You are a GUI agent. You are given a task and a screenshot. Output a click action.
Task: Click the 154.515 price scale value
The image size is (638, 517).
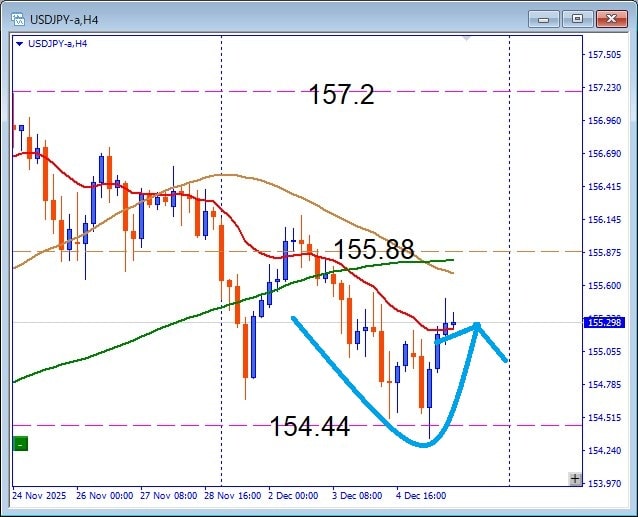(605, 417)
